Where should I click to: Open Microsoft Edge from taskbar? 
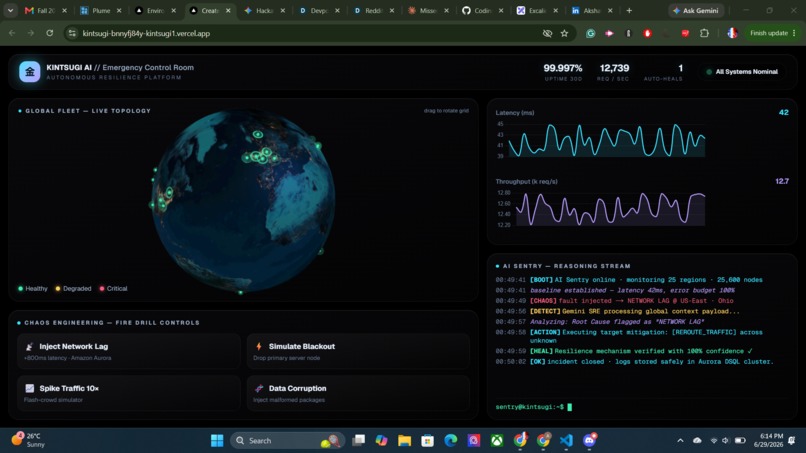coord(451,440)
